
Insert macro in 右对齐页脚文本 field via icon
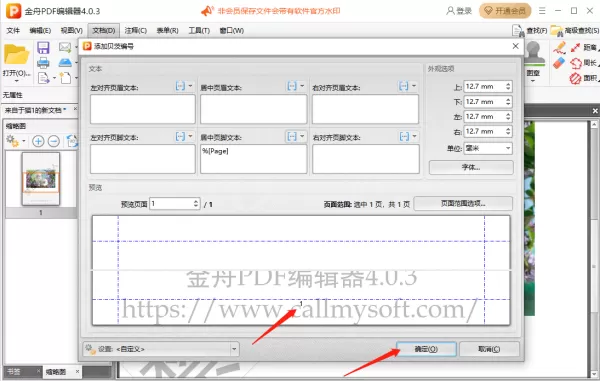[404, 136]
